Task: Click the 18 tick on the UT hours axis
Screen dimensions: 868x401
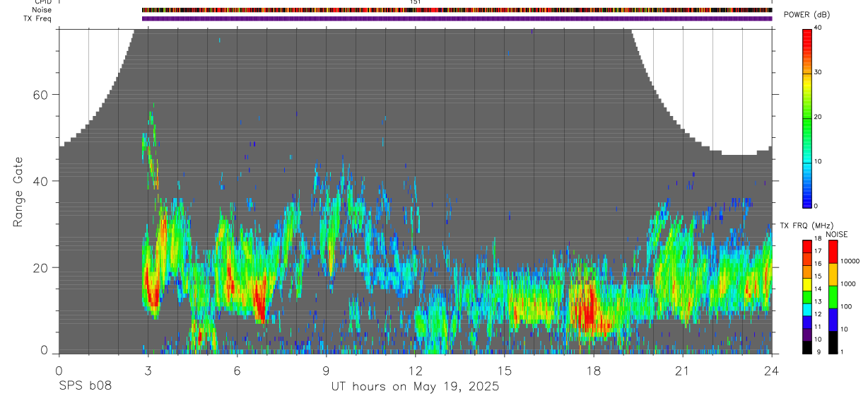Action: tap(593, 371)
